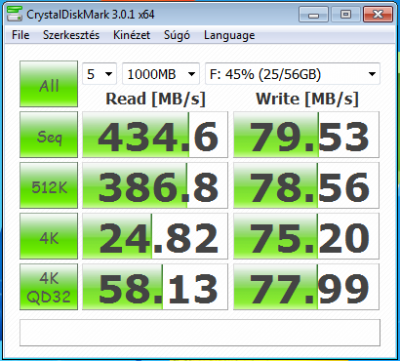Expand the drive F: selection dropdown

pyautogui.click(x=292, y=74)
